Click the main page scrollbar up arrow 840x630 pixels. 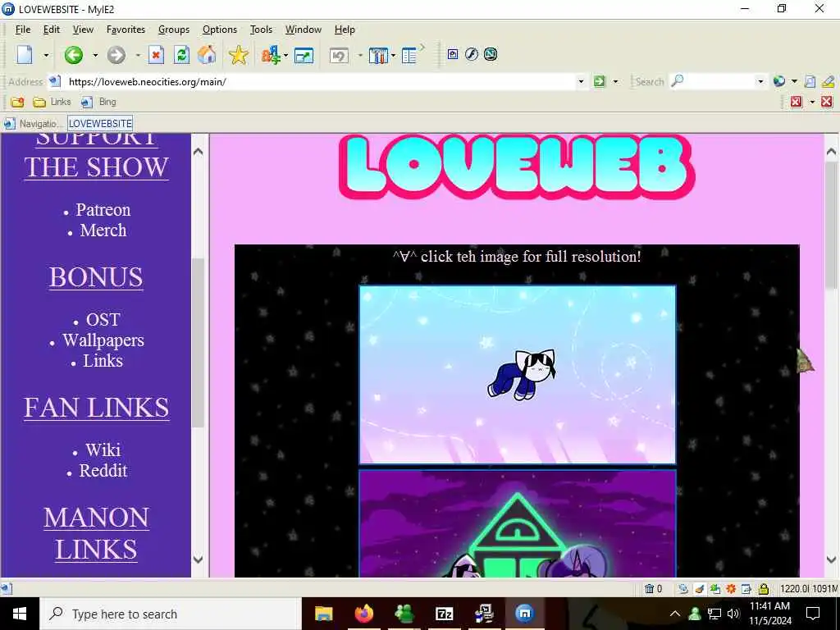click(831, 152)
